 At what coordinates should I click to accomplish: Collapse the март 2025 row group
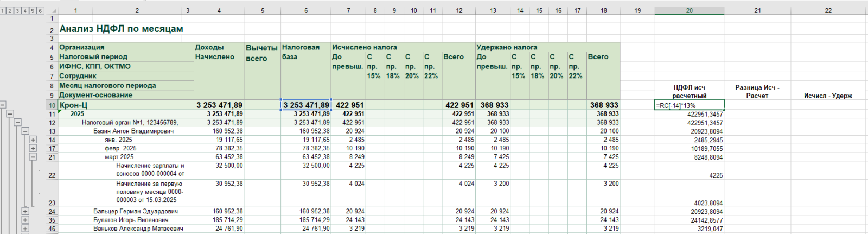(33, 157)
